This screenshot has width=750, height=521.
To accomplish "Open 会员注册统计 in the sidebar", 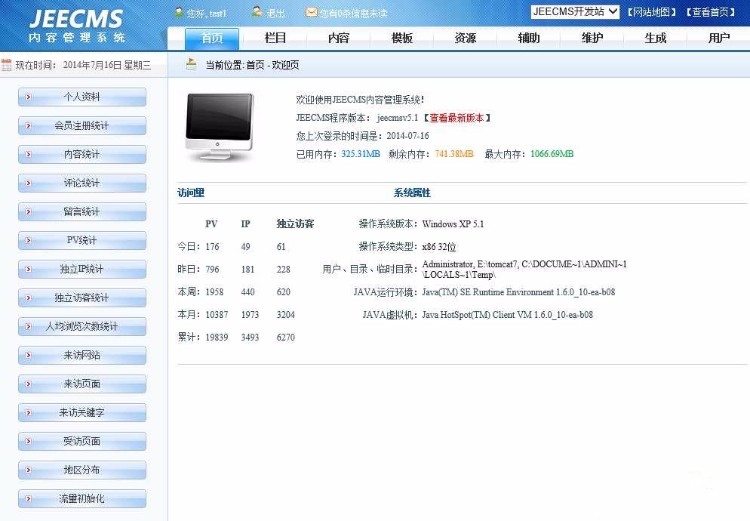I will point(82,126).
